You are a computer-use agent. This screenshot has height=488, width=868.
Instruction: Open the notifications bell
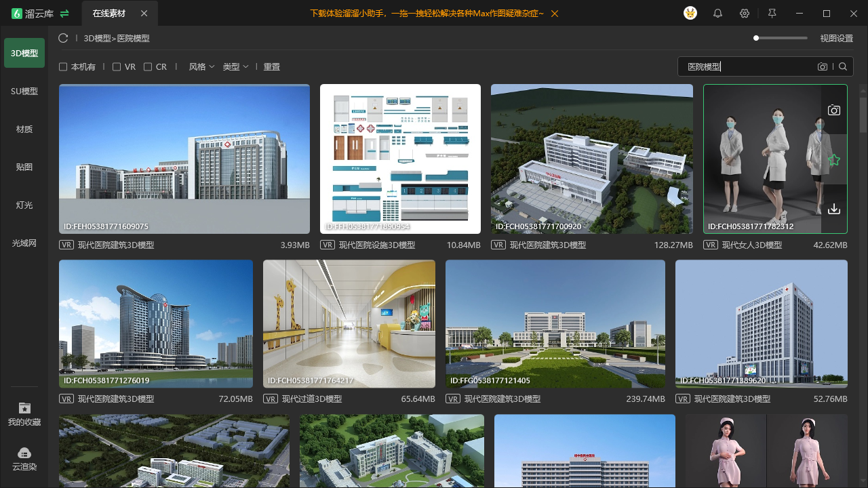point(717,14)
